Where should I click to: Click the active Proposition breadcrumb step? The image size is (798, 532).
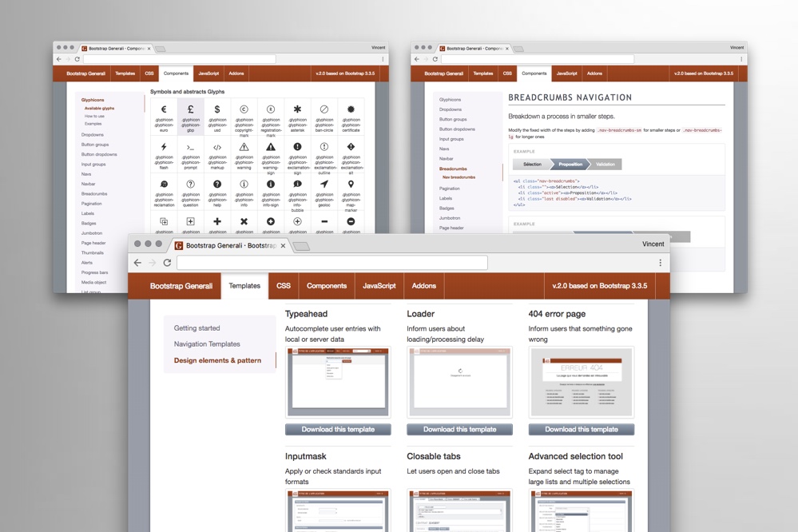click(570, 165)
